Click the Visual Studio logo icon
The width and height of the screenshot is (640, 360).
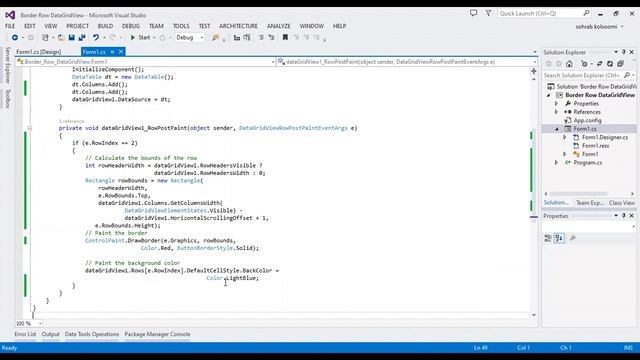[x=10, y=15]
